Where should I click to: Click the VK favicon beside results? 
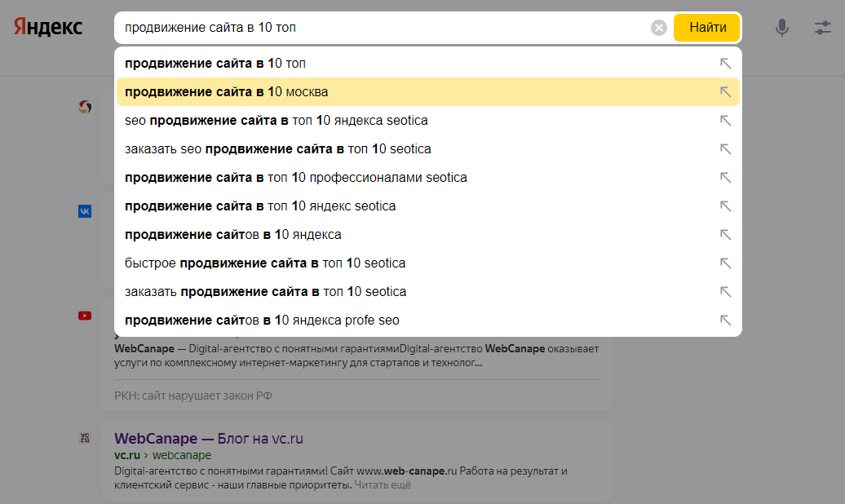click(85, 211)
